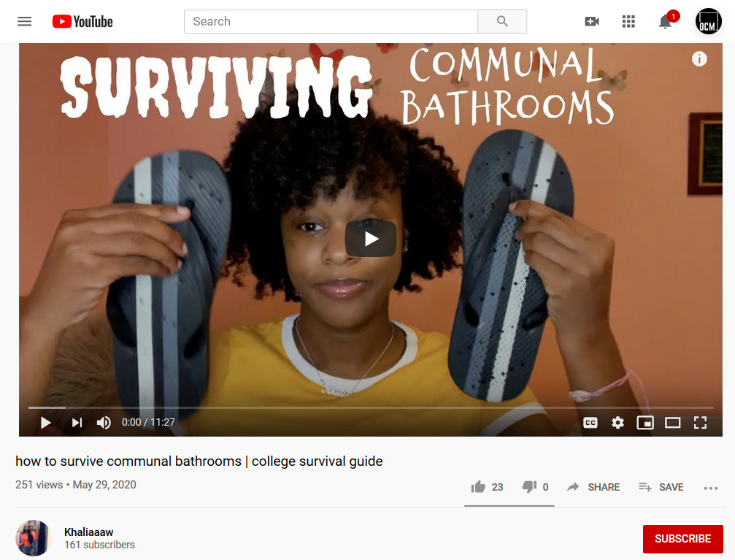
Task: Open the YouTube apps grid
Action: click(x=628, y=22)
